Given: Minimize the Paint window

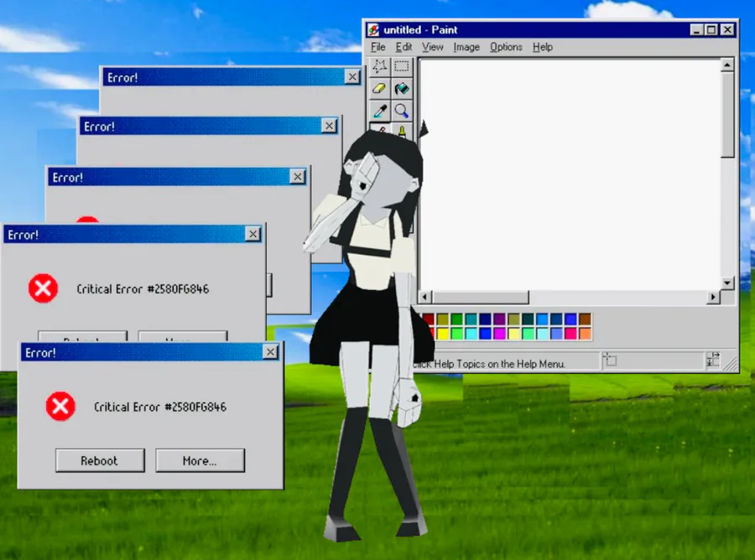Looking at the screenshot, I should click(695, 30).
